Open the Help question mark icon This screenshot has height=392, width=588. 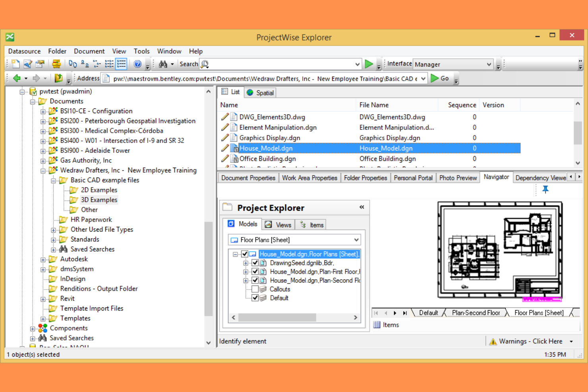tap(137, 64)
